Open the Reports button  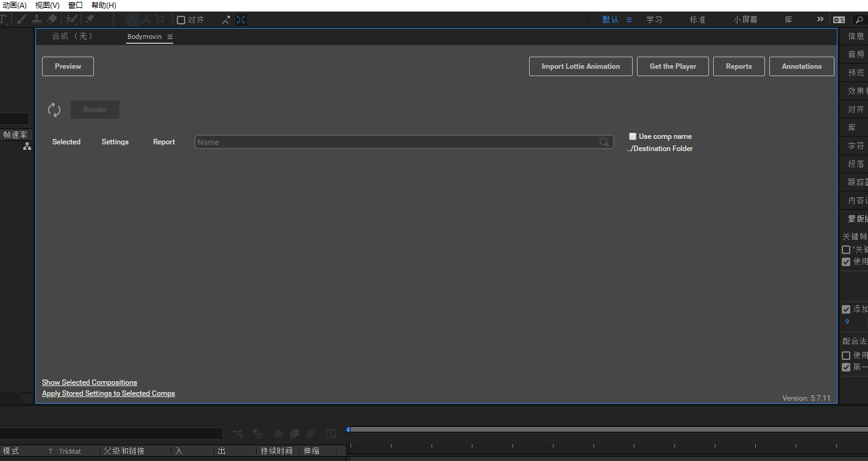739,66
